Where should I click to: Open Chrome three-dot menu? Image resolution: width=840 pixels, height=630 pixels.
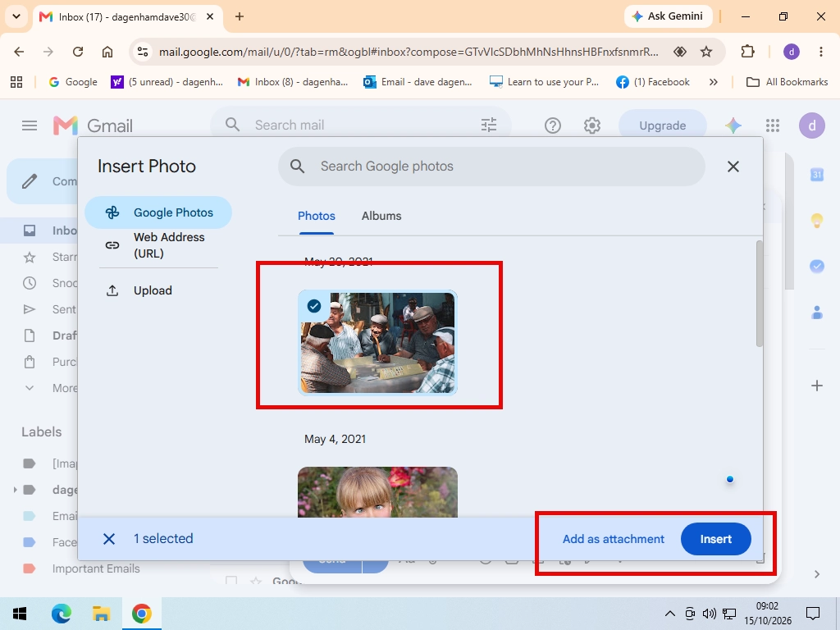(820, 52)
